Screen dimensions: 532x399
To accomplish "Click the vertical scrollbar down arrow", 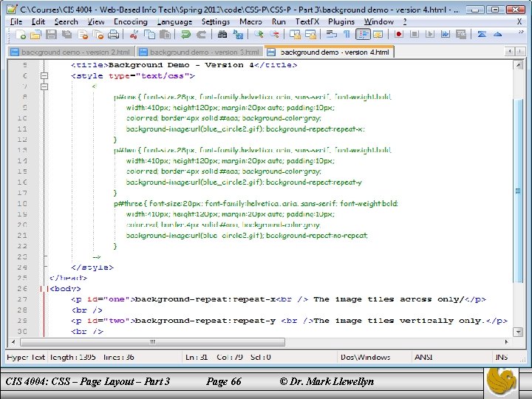I will click(516, 333).
